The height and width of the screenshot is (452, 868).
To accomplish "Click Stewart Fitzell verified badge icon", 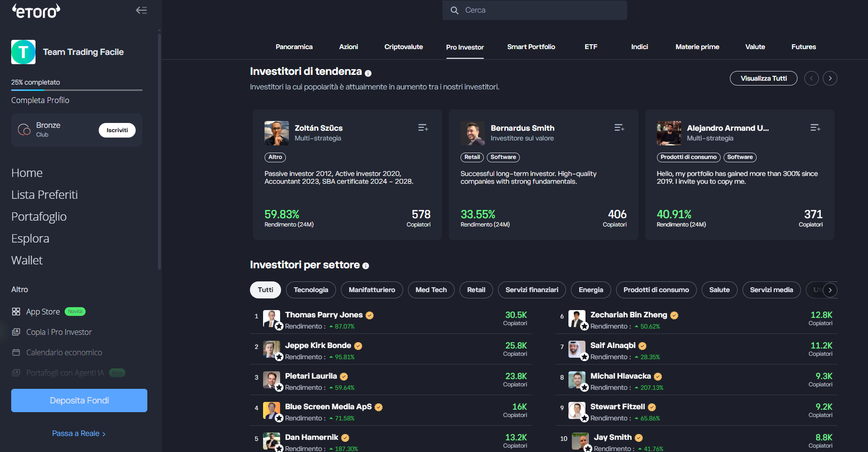I will tap(652, 407).
